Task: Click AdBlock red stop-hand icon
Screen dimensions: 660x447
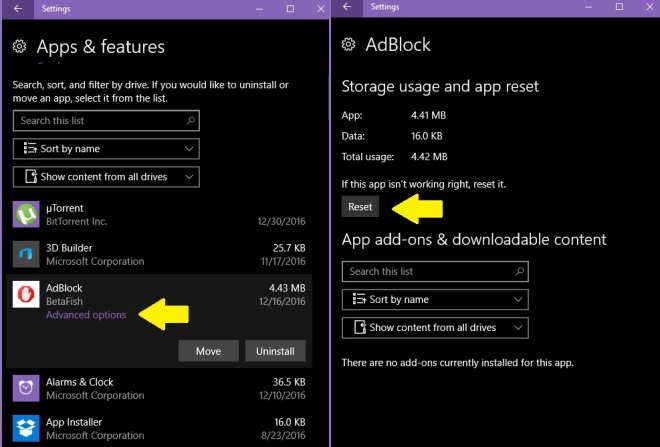Action: click(x=26, y=294)
